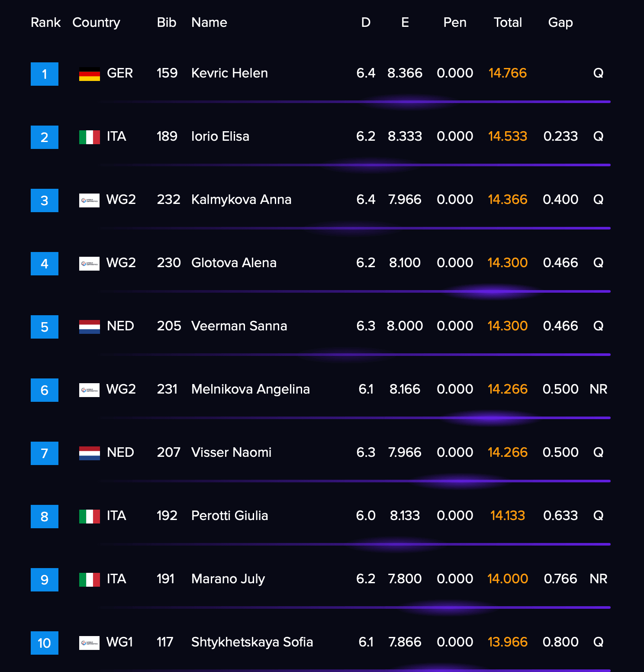Click the Name column header

click(209, 23)
